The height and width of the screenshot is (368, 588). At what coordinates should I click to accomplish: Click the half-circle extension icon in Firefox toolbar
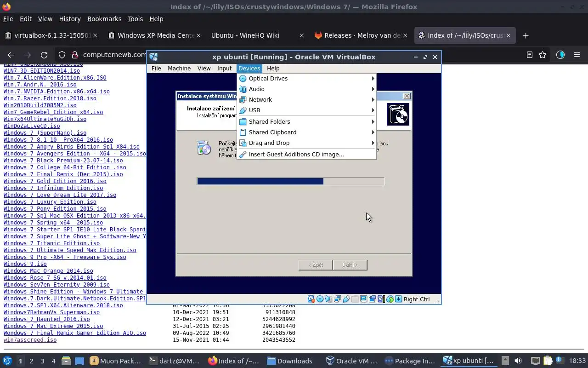560,55
